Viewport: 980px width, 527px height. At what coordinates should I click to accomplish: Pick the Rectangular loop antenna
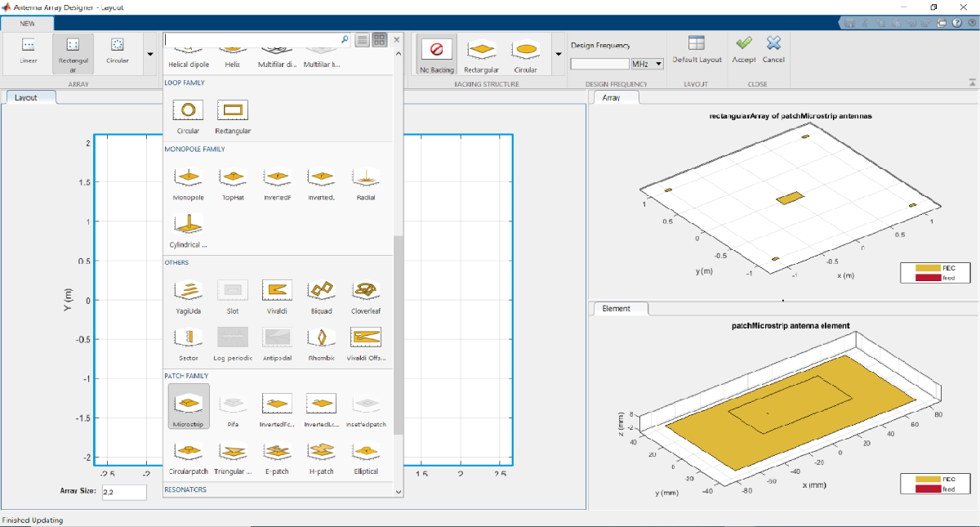pos(233,115)
